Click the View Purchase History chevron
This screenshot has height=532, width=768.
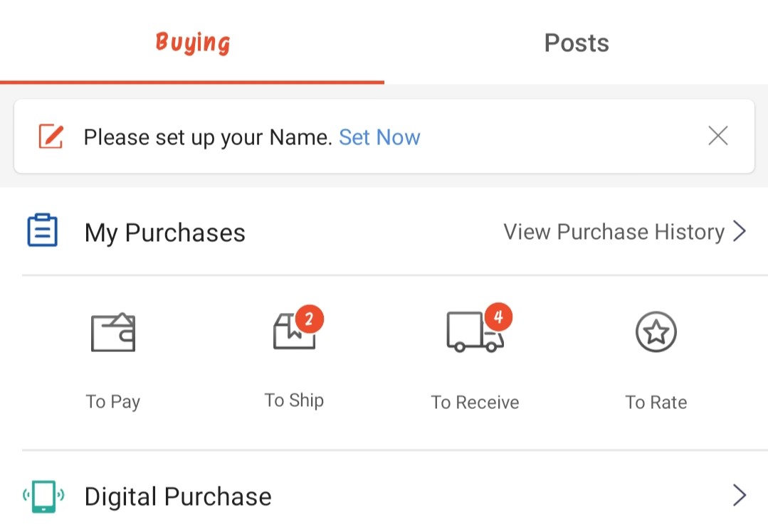pos(739,231)
